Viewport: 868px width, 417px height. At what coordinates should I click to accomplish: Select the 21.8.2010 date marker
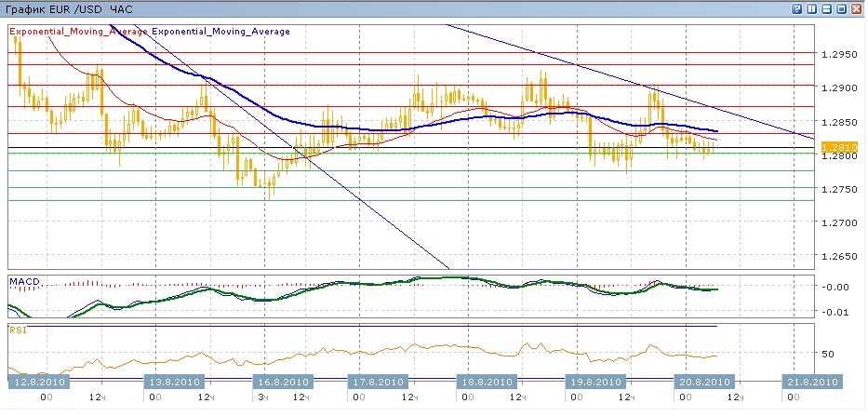(x=811, y=382)
